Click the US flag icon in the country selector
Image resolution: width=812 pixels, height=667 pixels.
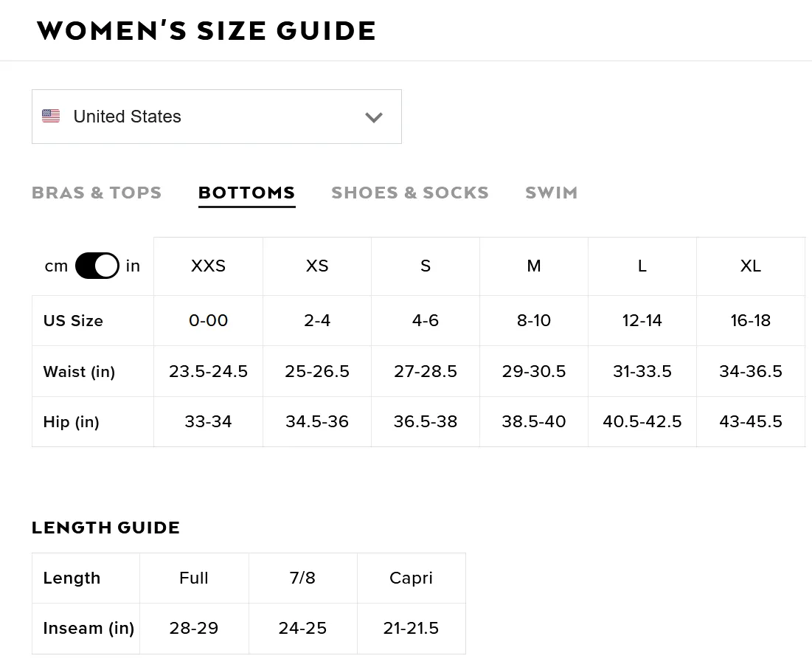[x=51, y=116]
